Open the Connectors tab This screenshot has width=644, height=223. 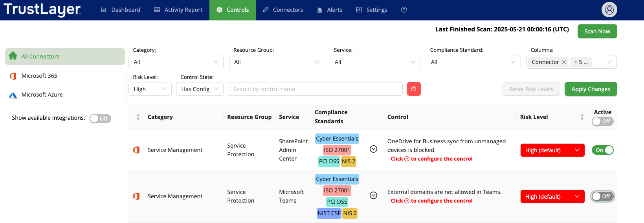click(283, 10)
